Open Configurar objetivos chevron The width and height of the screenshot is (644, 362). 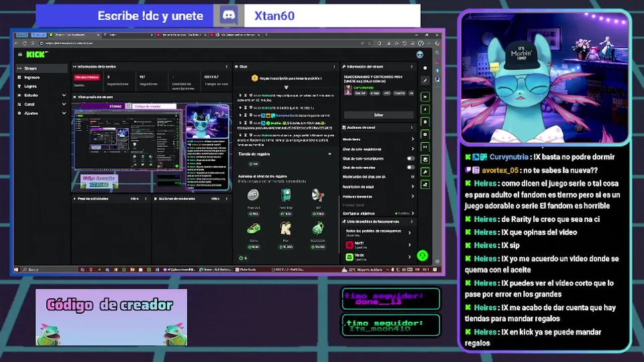413,213
